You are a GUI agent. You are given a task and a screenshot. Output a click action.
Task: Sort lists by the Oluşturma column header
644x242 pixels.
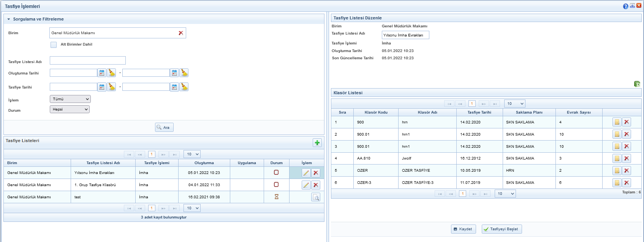coord(204,163)
